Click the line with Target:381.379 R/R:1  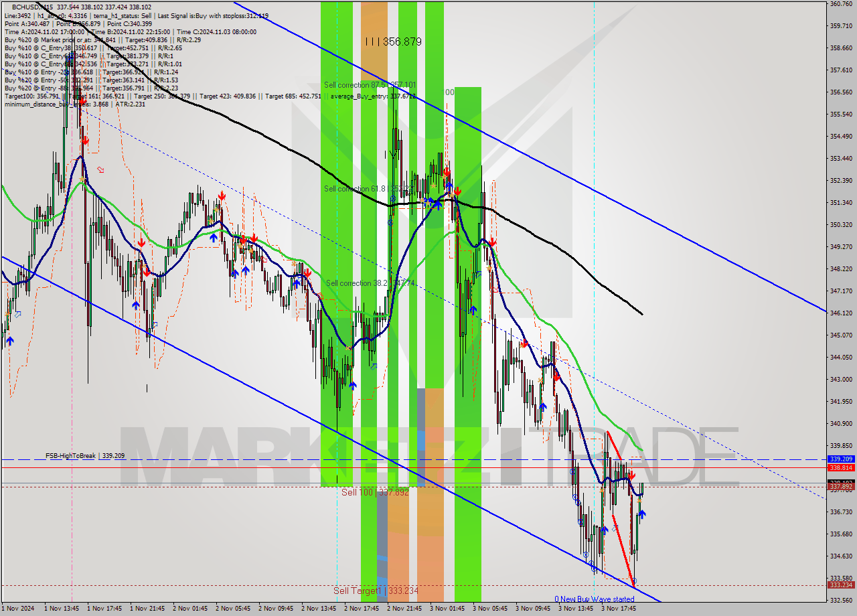pyautogui.click(x=90, y=56)
